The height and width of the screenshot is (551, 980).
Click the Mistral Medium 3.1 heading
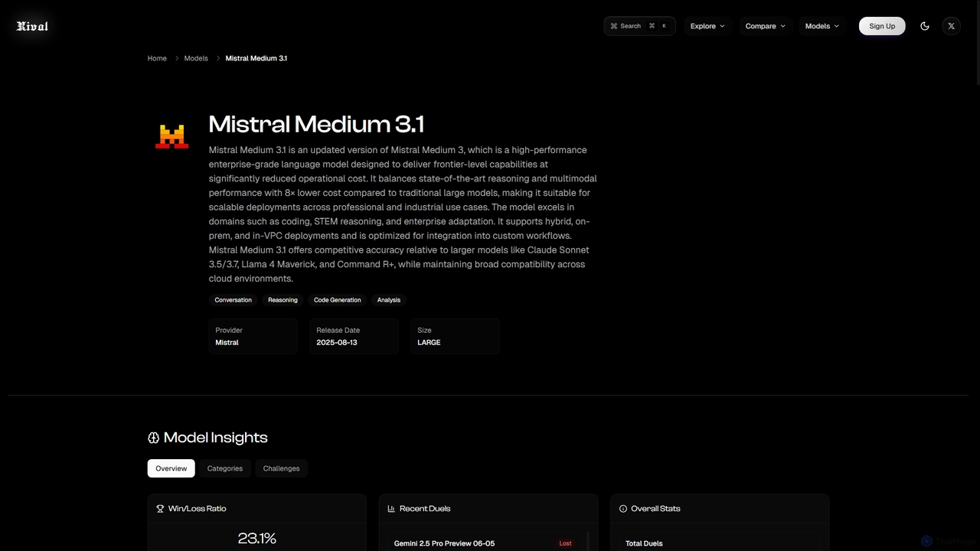coord(316,124)
